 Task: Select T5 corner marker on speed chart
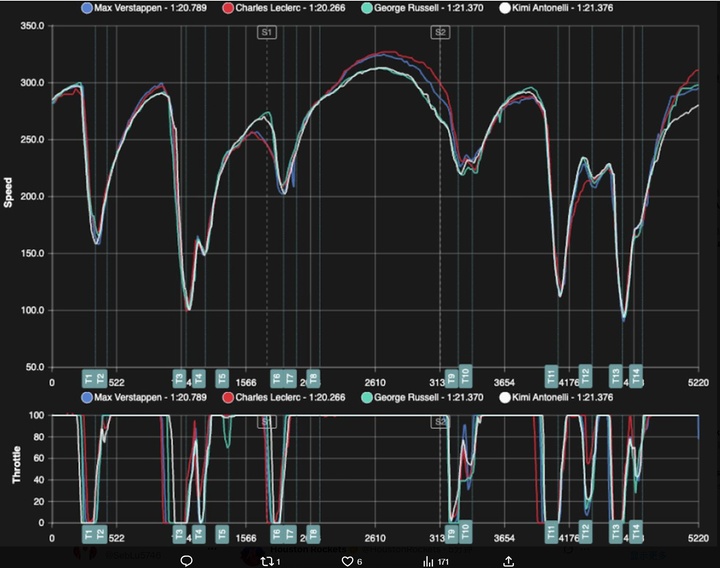[x=222, y=378]
